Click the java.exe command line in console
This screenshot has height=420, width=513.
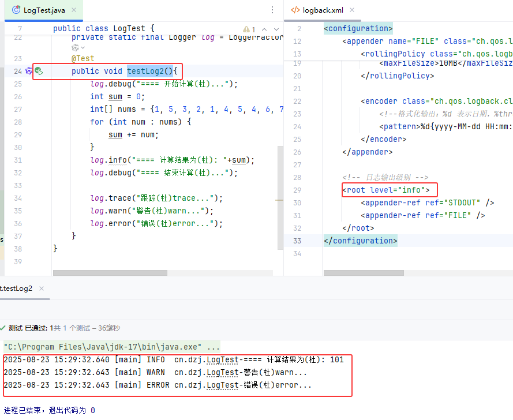(x=111, y=347)
